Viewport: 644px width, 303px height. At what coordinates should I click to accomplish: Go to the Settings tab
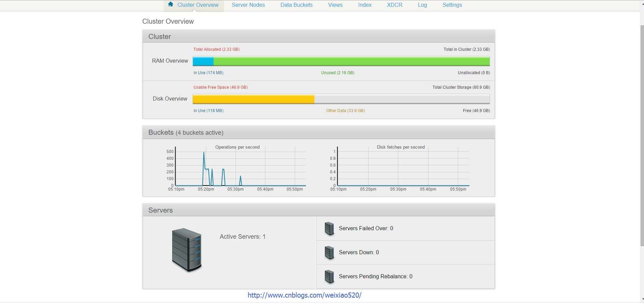click(452, 5)
